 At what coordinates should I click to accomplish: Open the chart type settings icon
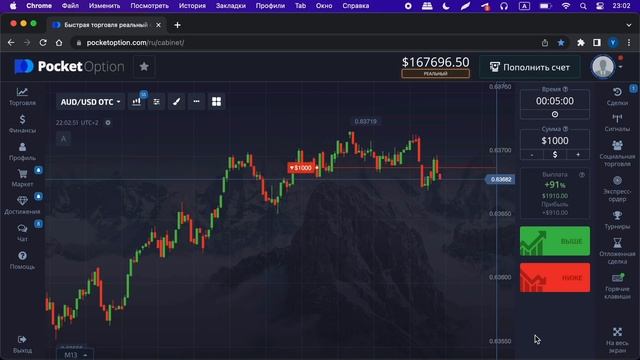coord(136,102)
